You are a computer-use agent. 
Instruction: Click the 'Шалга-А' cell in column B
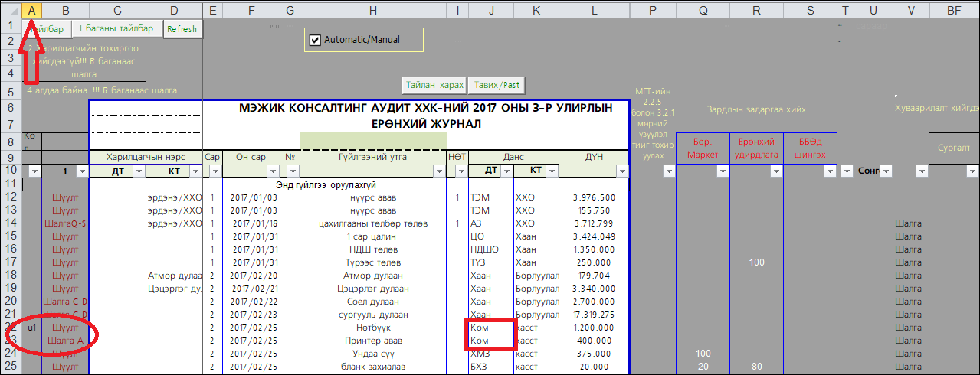point(65,341)
